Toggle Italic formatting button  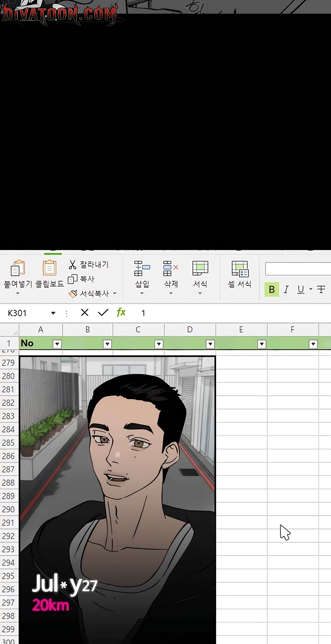point(286,289)
